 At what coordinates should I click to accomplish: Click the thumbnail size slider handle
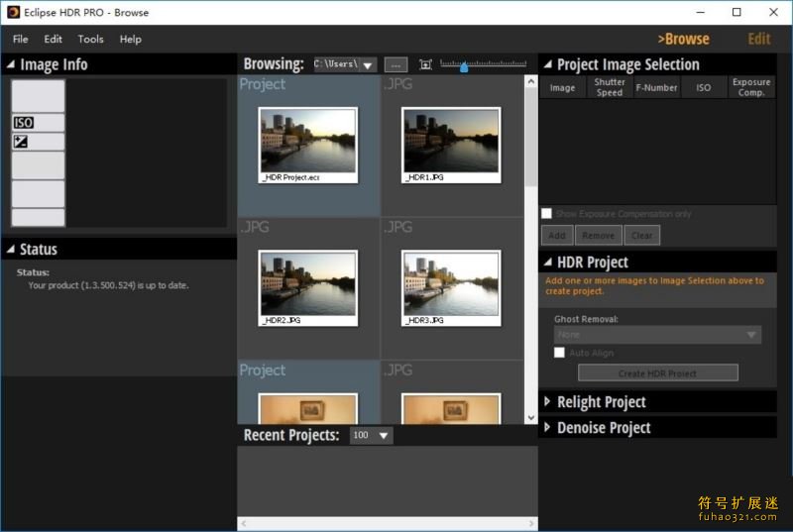[463, 66]
